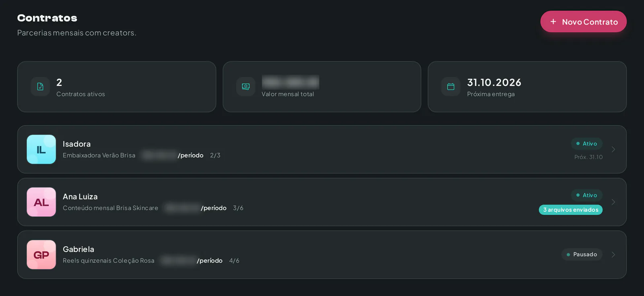Click the 2/3 progress count for Isadora
Screen dimensions: 644x296
tap(215, 155)
